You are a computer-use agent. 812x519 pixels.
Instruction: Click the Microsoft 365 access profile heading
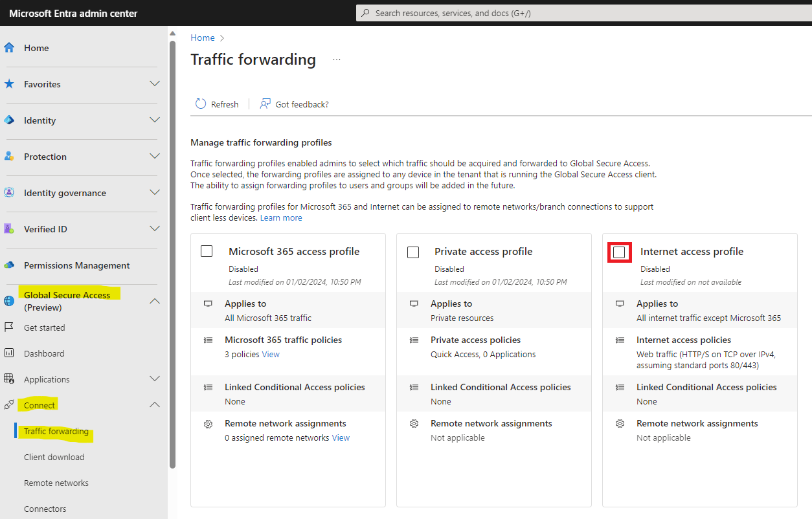[x=294, y=251]
